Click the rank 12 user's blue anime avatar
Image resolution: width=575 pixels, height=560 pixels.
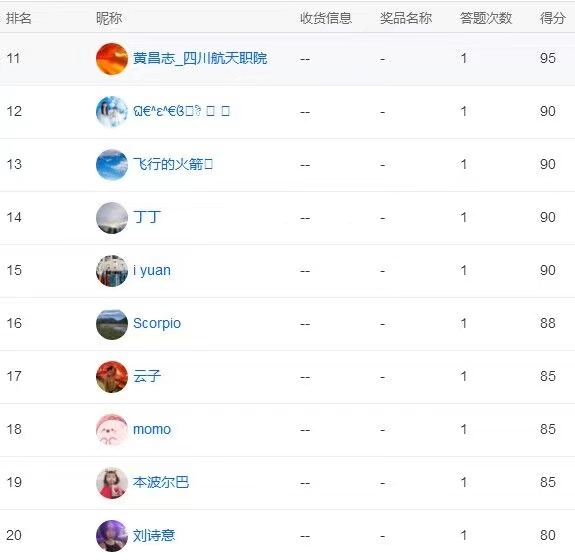tap(112, 111)
